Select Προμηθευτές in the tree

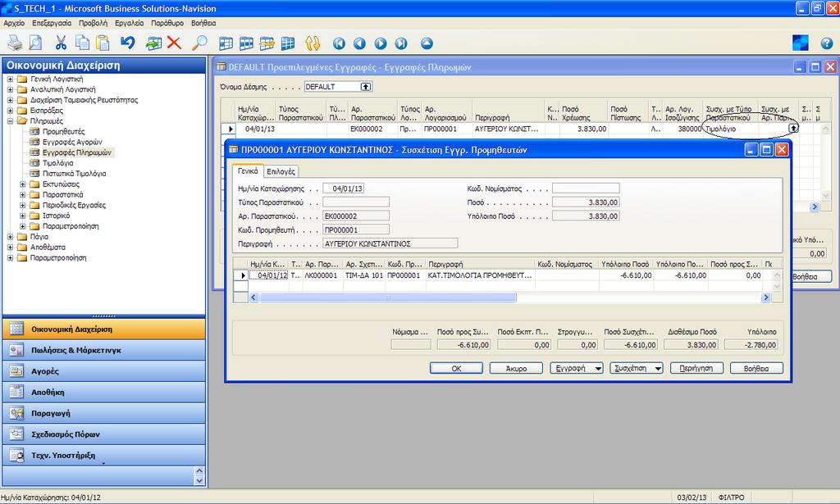pyautogui.click(x=63, y=131)
